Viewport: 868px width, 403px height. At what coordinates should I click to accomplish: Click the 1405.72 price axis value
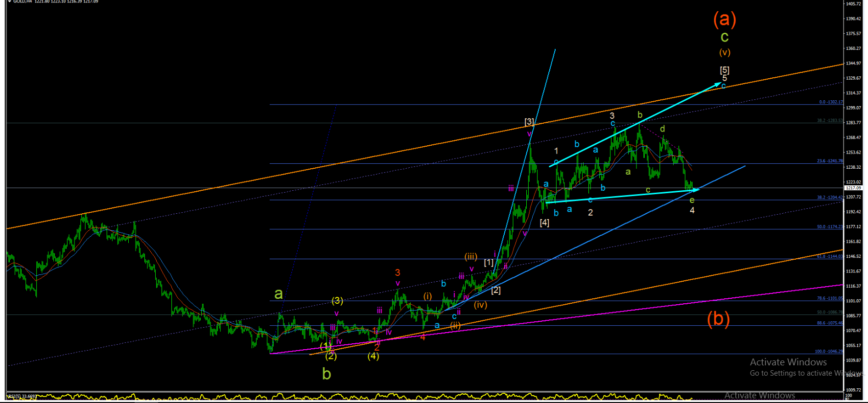point(853,4)
